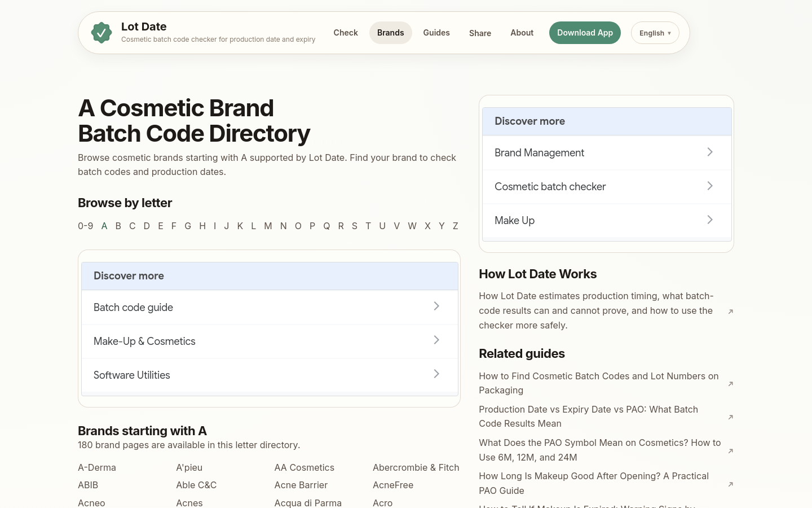This screenshot has width=812, height=508.
Task: Open the AA Cosmetics brand page
Action: point(304,467)
